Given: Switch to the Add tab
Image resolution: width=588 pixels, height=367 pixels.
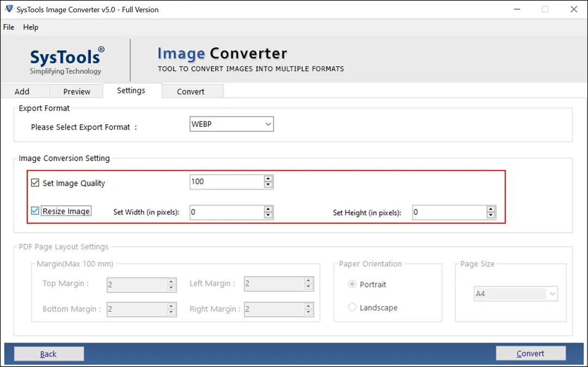Looking at the screenshot, I should [25, 91].
